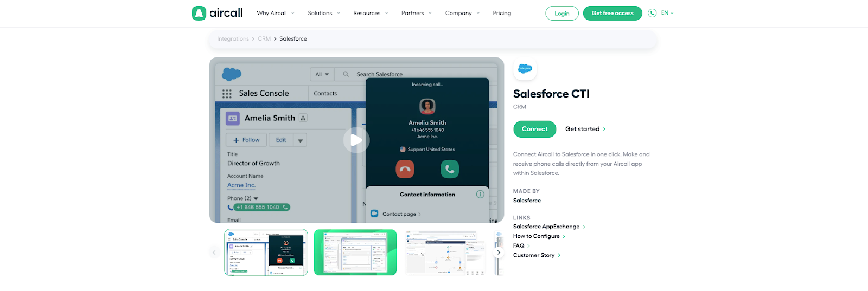Click the Follow button in preview
Viewport: 868px width, 291px height.
point(246,140)
